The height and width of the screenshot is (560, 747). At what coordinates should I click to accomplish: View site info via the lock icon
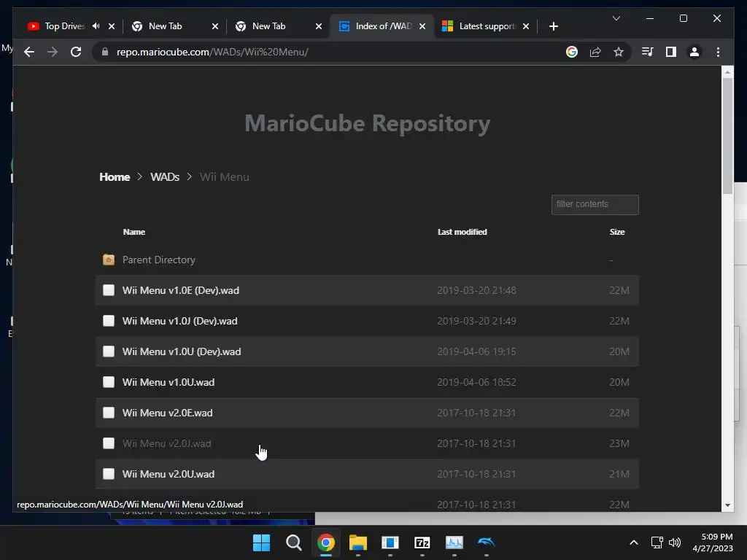click(x=105, y=52)
